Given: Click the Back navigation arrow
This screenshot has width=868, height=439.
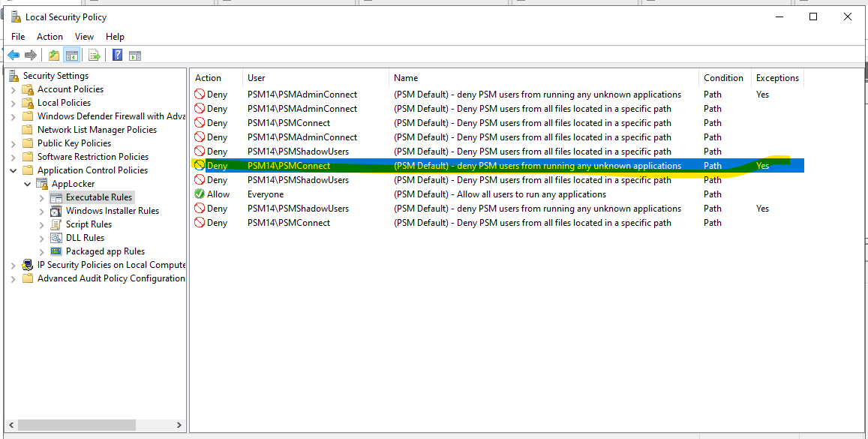Looking at the screenshot, I should (x=13, y=54).
